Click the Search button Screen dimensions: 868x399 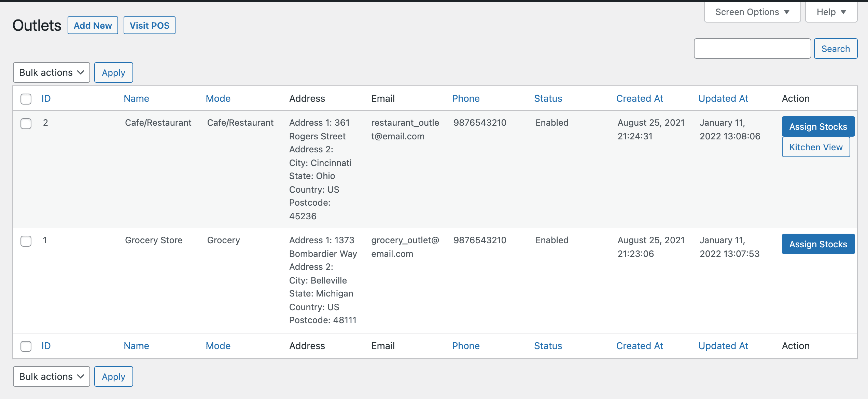pos(835,49)
